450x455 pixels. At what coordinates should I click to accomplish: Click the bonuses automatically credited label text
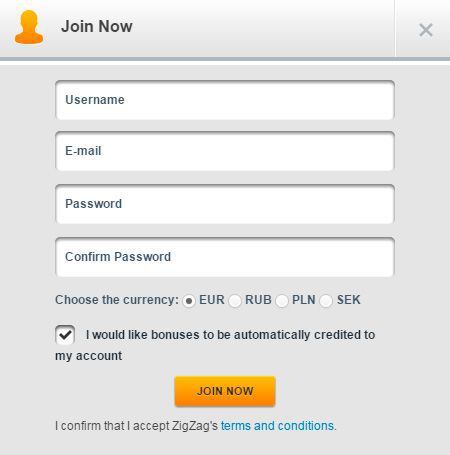coord(215,345)
